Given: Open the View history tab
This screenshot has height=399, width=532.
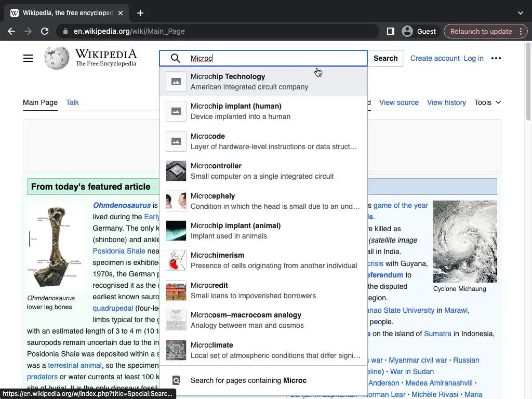Looking at the screenshot, I should (446, 102).
